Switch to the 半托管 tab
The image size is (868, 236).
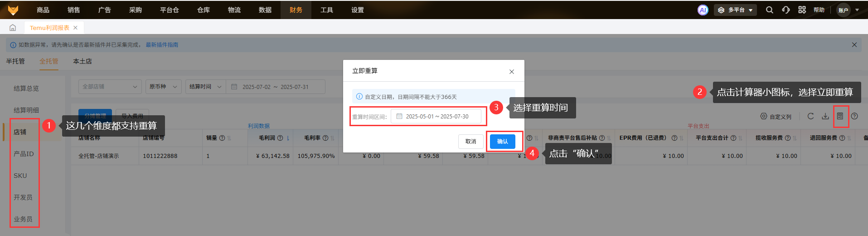[15, 61]
